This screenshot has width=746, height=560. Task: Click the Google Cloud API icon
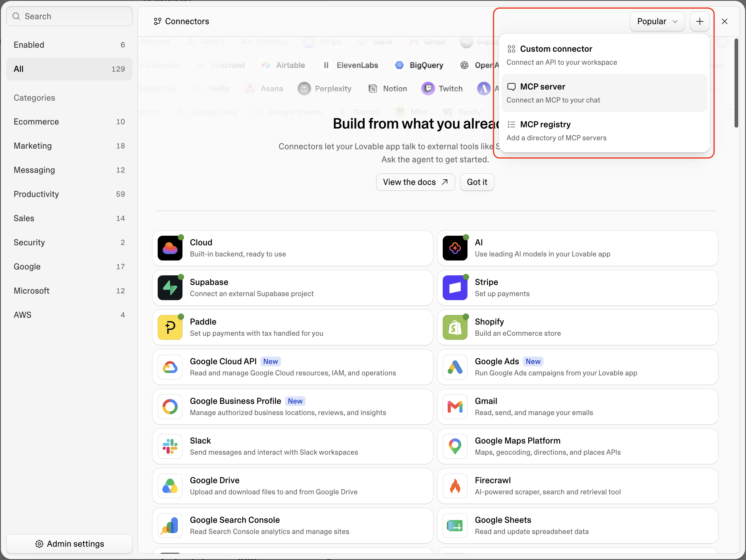tap(170, 367)
